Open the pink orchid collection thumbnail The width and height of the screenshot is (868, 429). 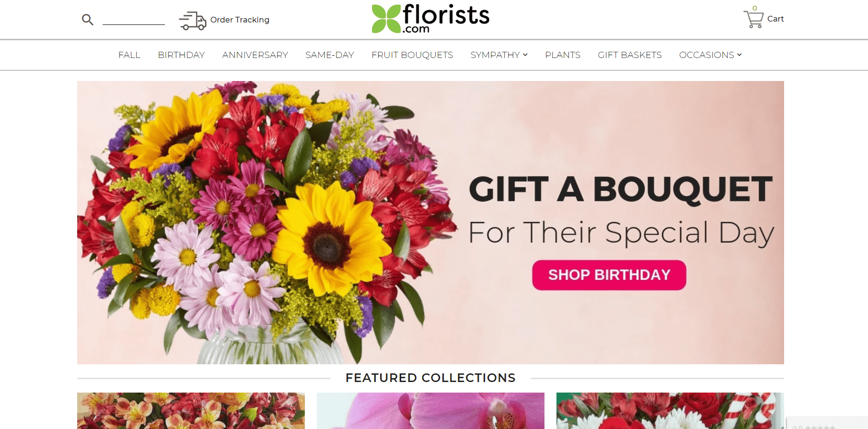[x=430, y=410]
